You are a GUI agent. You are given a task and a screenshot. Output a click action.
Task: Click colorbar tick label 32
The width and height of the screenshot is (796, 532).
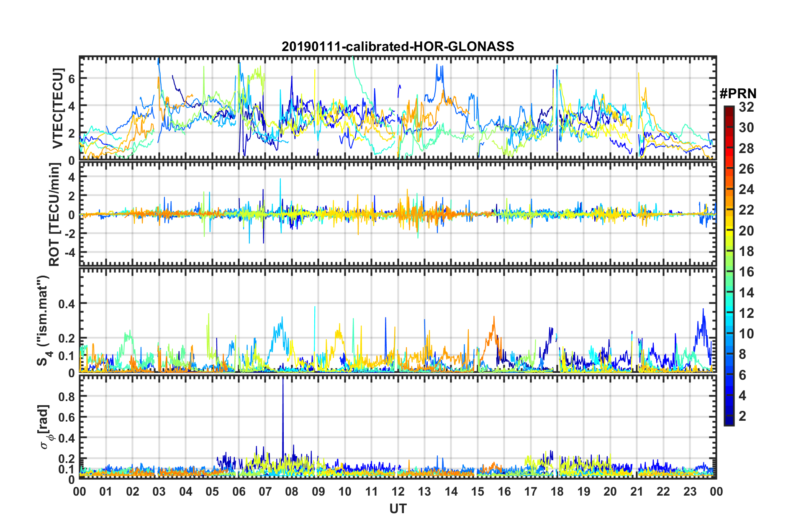[x=746, y=107]
